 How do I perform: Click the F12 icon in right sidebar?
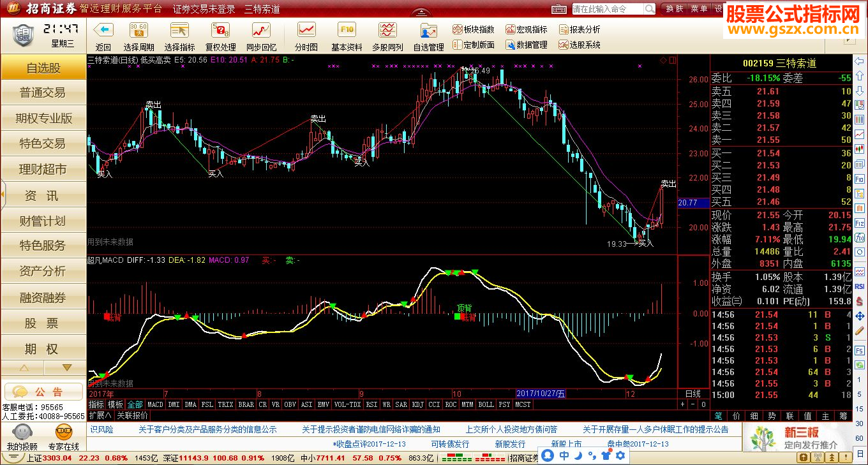pyautogui.click(x=860, y=224)
